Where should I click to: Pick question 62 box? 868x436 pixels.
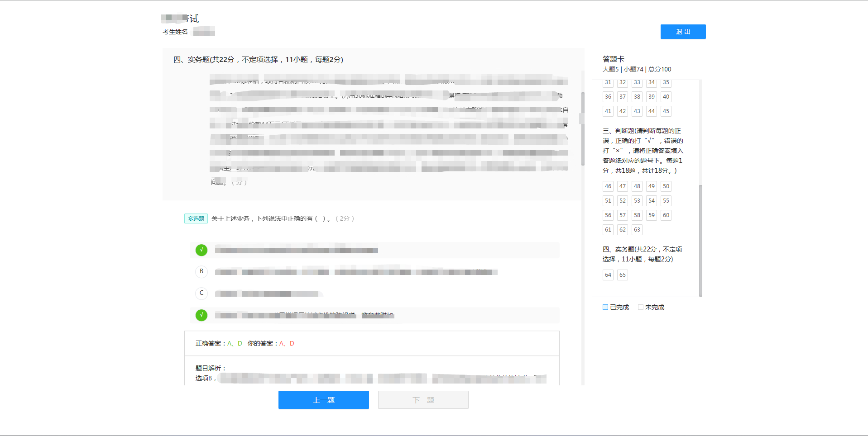[623, 230]
